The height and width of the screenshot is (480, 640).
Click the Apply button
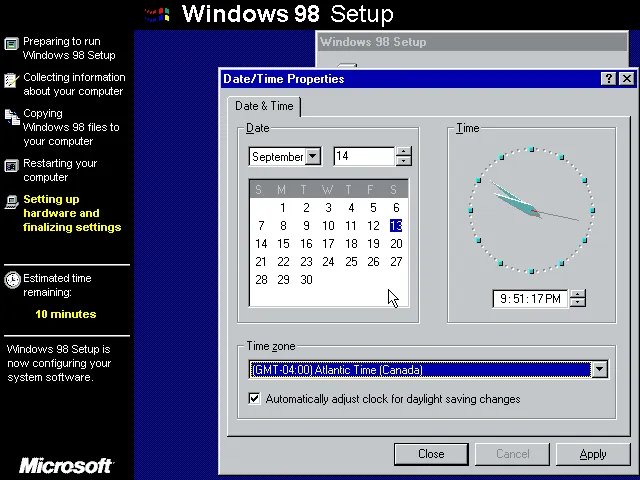(x=593, y=454)
